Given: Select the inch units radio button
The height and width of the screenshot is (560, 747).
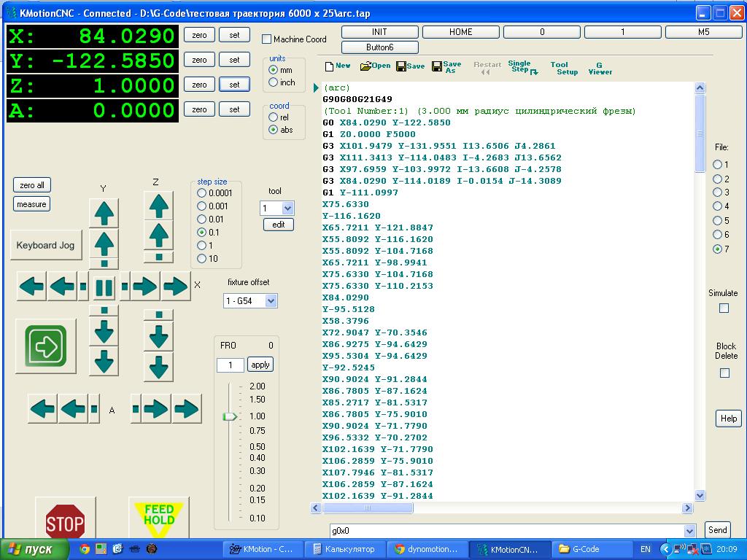Looking at the screenshot, I should click(x=274, y=82).
